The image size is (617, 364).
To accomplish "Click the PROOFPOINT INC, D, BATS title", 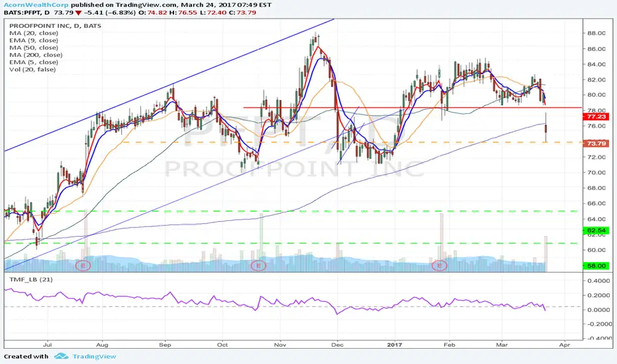I will coord(55,26).
